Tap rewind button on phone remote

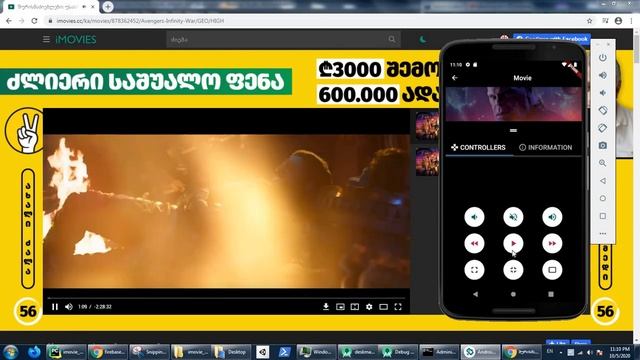[x=474, y=243]
